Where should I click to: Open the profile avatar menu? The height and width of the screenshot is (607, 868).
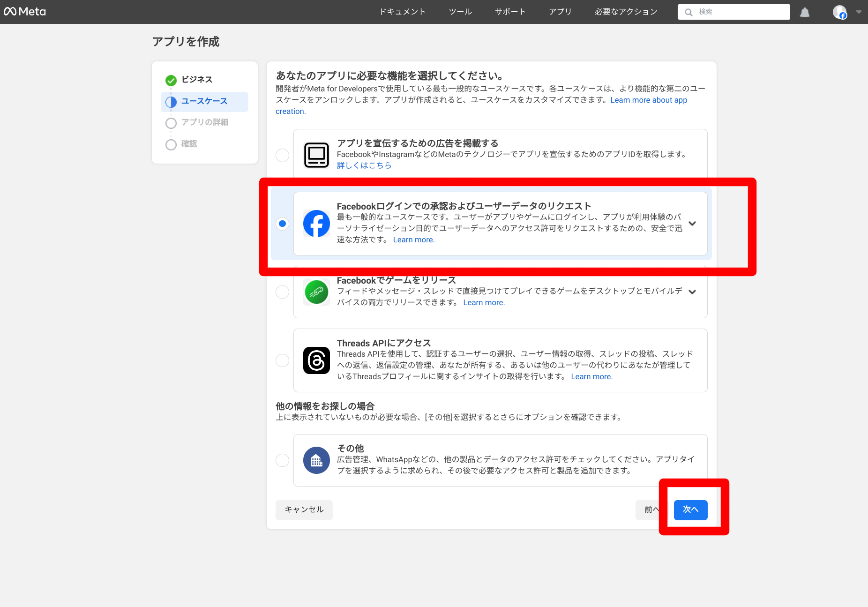tap(839, 12)
